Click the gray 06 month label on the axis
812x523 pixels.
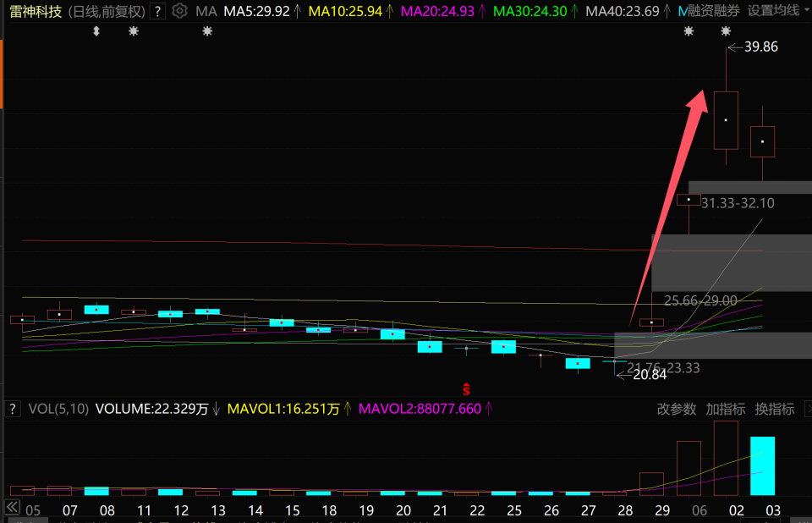[700, 510]
